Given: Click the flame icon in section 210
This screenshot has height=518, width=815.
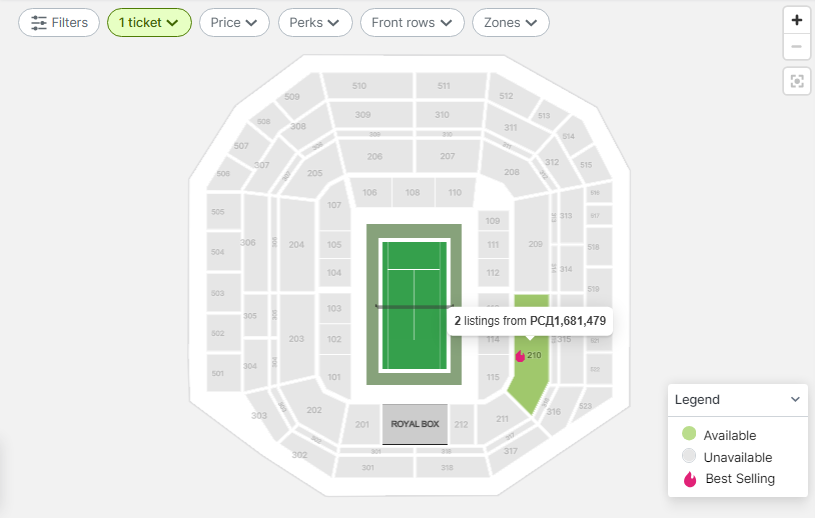Looking at the screenshot, I should pyautogui.click(x=520, y=355).
